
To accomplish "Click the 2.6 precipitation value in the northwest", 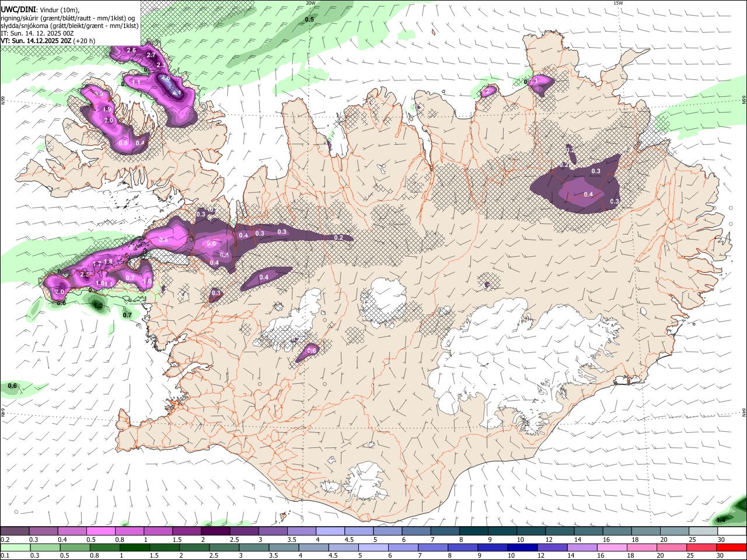I will [x=131, y=51].
